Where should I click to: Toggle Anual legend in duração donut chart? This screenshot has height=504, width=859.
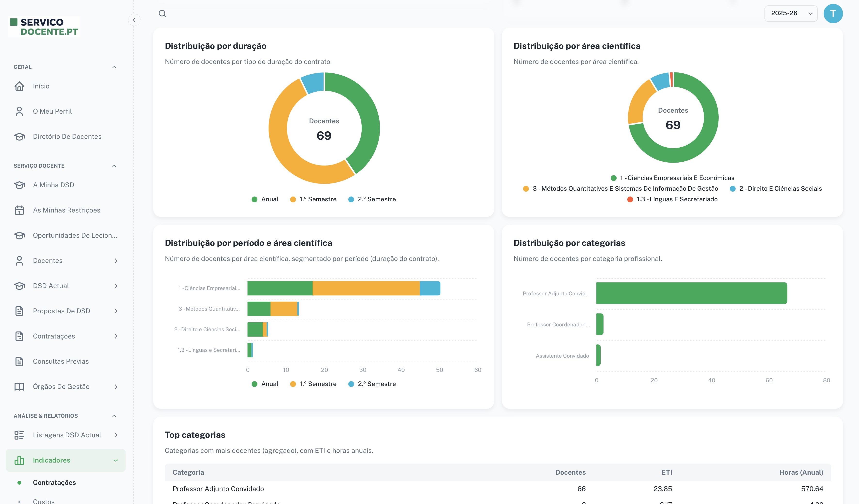(x=265, y=199)
